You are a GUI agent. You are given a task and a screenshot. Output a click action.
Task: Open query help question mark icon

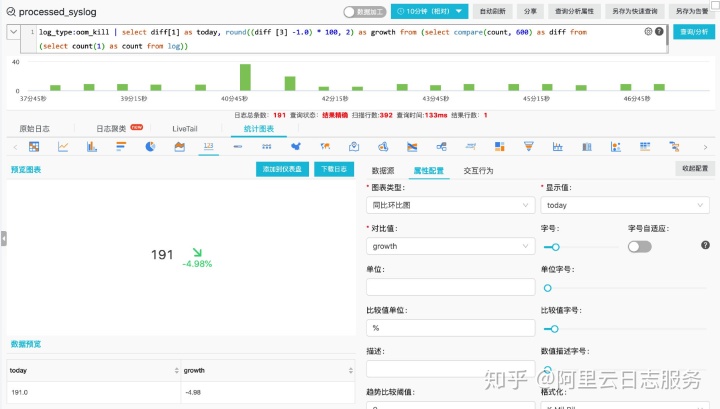(x=659, y=31)
